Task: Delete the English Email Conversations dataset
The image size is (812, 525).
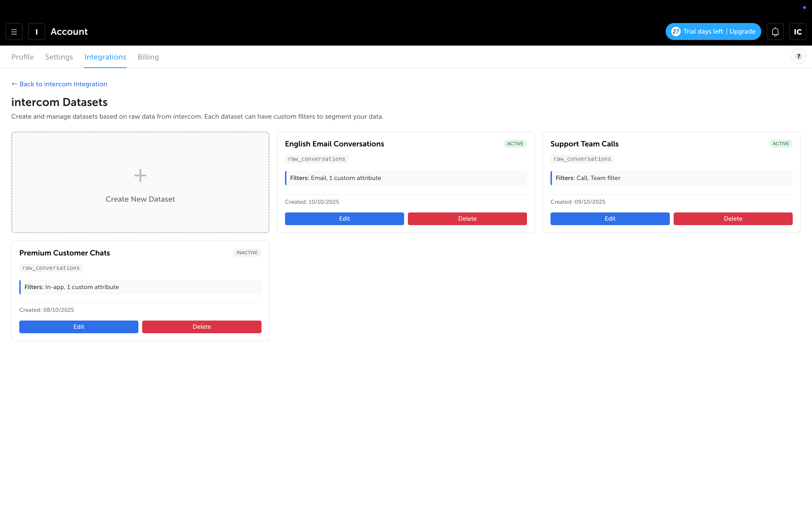Action: point(467,219)
